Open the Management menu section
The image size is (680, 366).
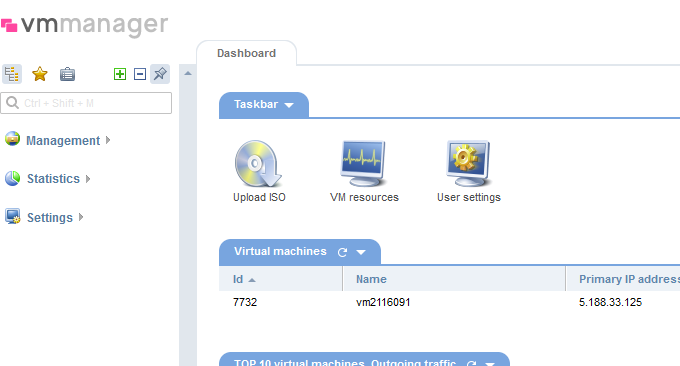[63, 141]
